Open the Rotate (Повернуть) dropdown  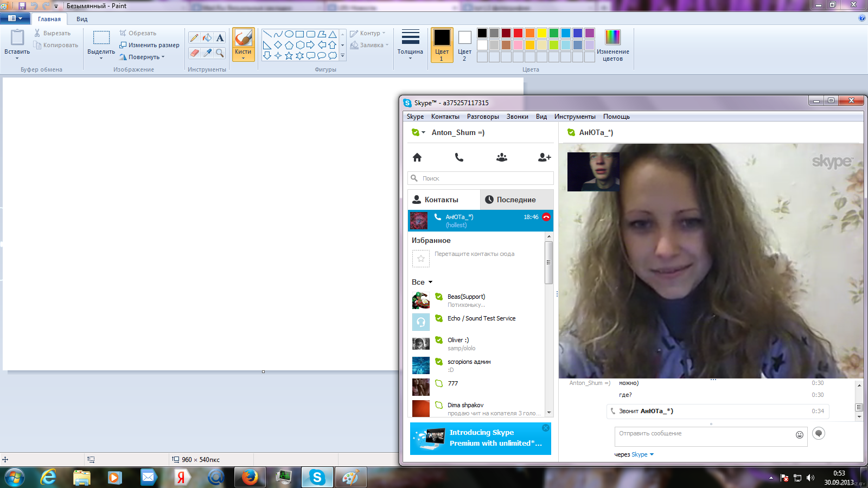[142, 57]
